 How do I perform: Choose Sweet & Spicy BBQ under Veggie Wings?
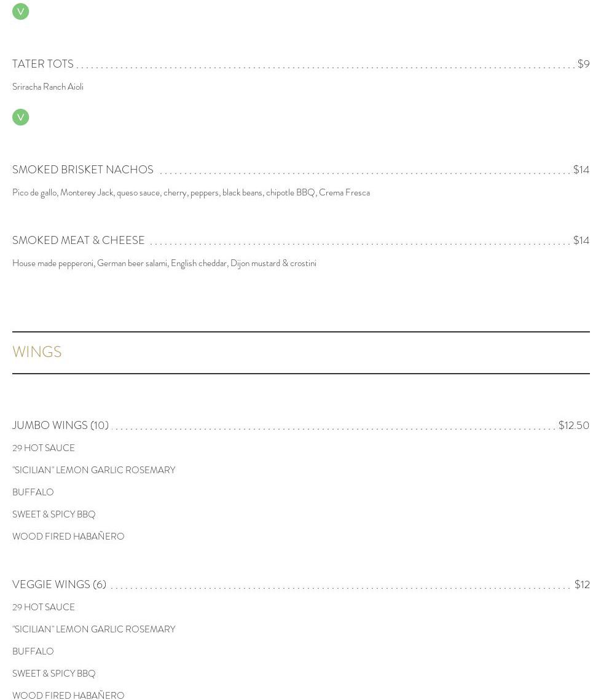point(54,674)
